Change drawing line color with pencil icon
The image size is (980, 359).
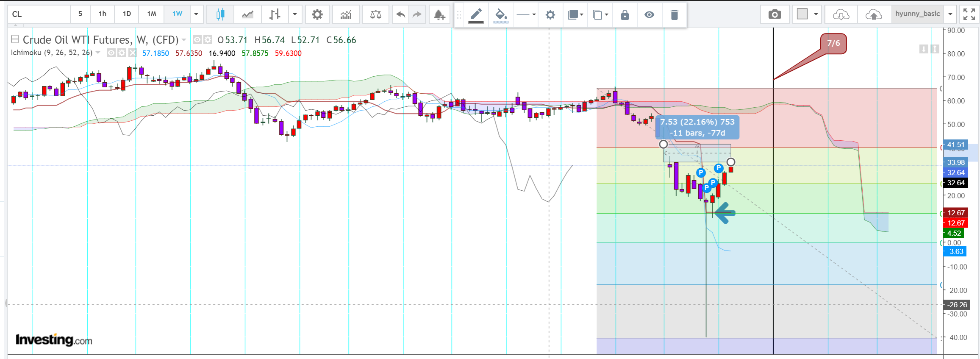[476, 15]
